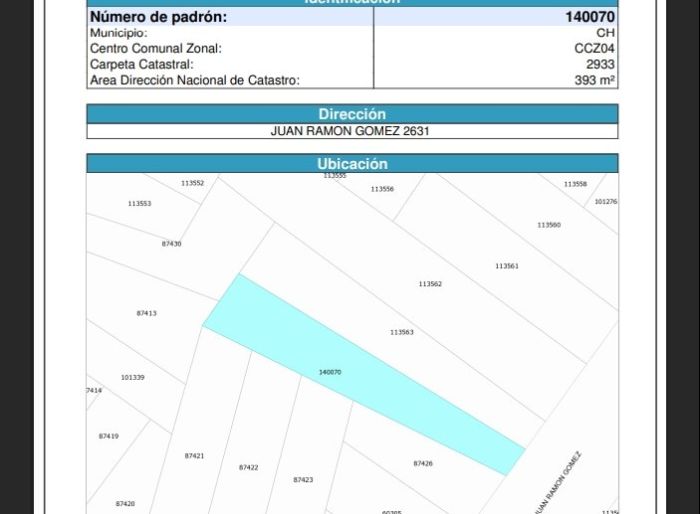The image size is (700, 514).
Task: Select the 'Número de padrón:' label
Action: 158,17
